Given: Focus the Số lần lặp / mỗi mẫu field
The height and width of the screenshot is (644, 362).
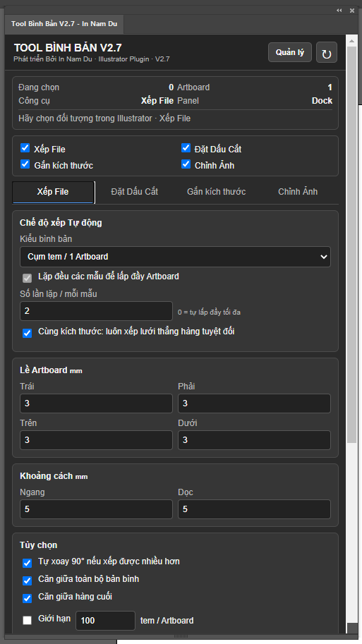Looking at the screenshot, I should pyautogui.click(x=96, y=311).
